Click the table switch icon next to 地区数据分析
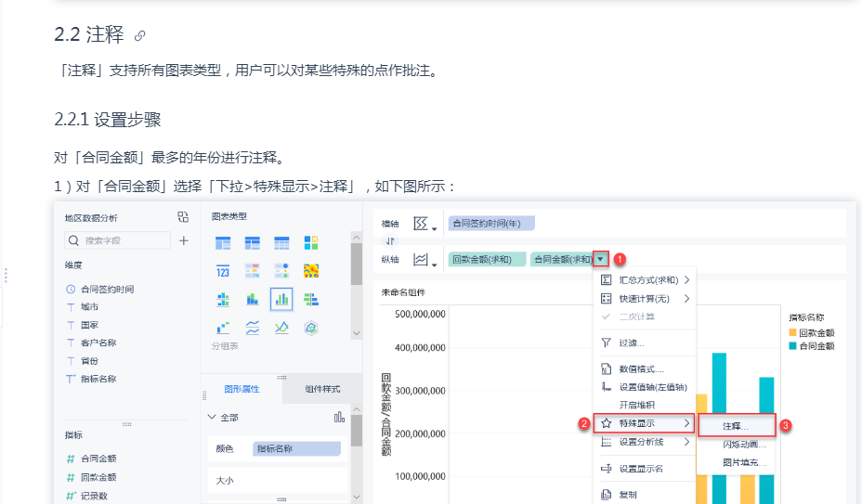Viewport: 862px width, 504px height. pyautogui.click(x=183, y=217)
